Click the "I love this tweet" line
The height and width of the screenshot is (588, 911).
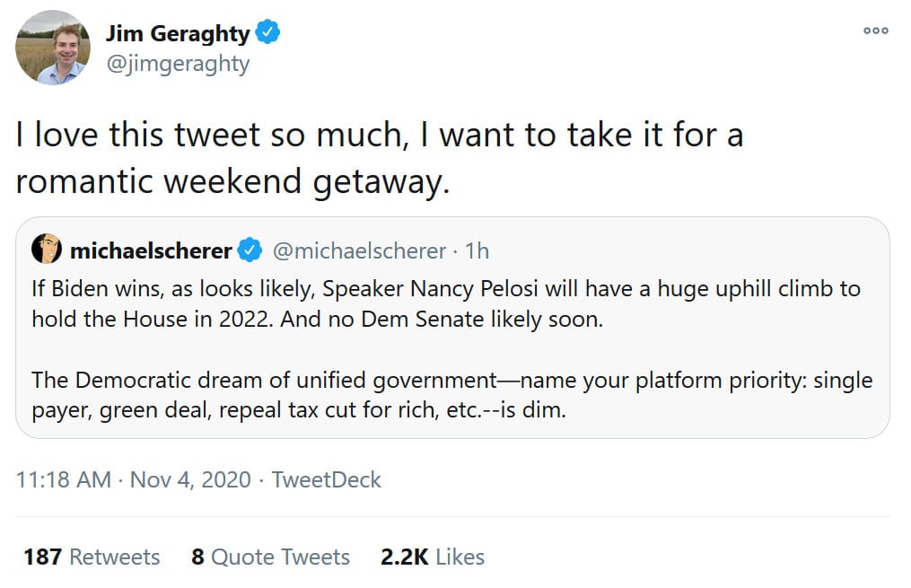pyautogui.click(x=379, y=136)
